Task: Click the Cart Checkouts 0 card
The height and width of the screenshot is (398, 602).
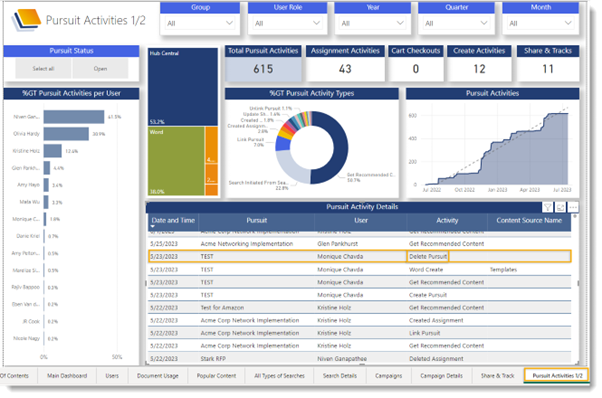Action: pos(416,63)
